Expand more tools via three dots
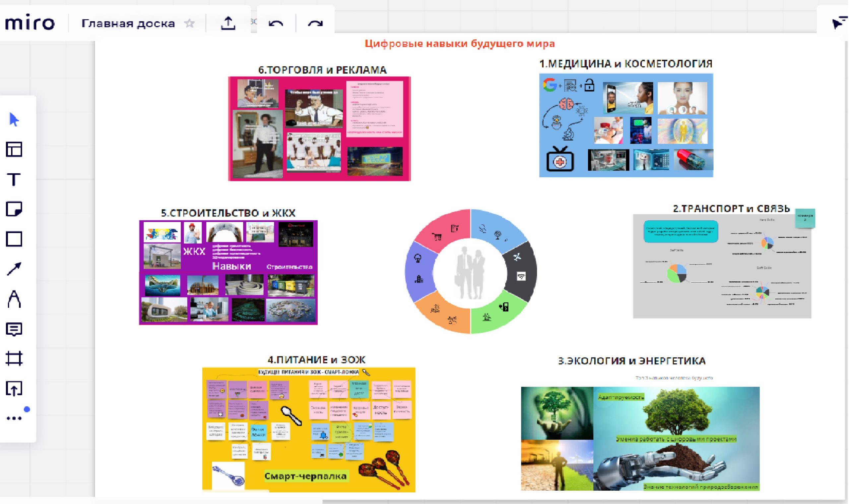 [x=14, y=418]
